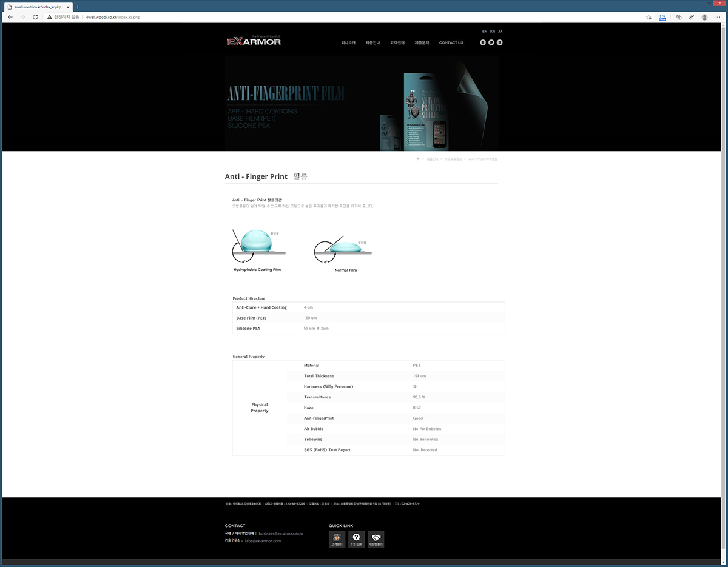This screenshot has height=567, width=728.
Task: Click the browser address bar URL
Action: click(x=113, y=17)
